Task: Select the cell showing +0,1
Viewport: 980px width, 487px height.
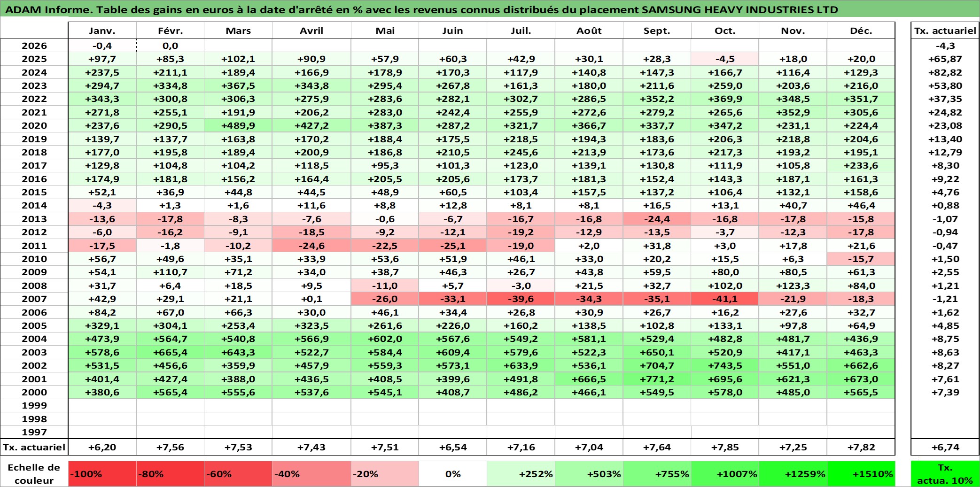Action: click(x=311, y=299)
